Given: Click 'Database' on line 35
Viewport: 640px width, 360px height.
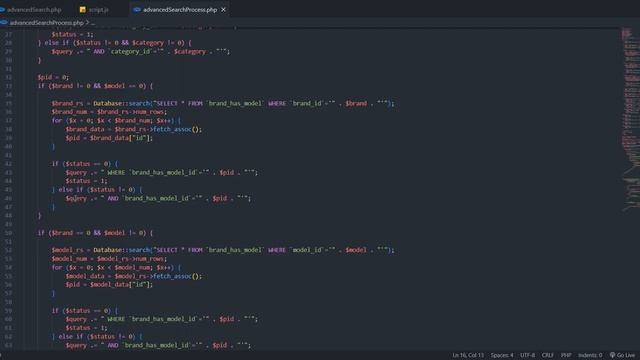Looking at the screenshot, I should coord(107,103).
